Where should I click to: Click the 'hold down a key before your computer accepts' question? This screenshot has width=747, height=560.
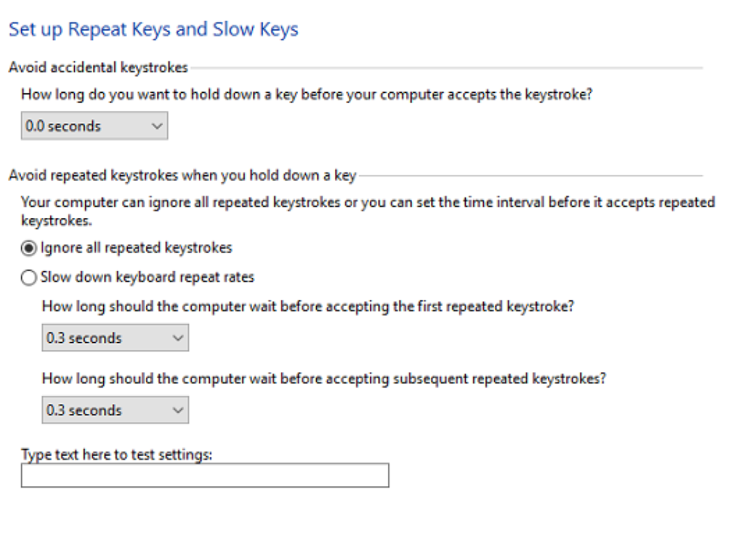306,95
